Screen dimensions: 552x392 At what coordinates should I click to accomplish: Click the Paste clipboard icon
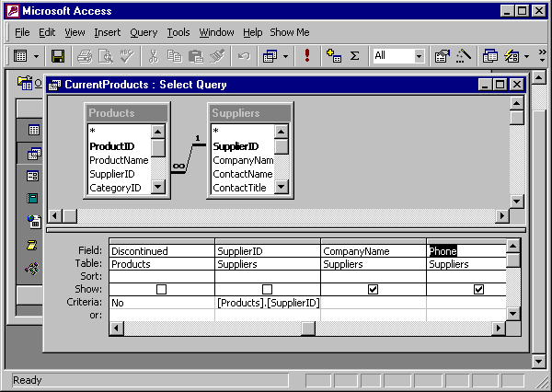(x=196, y=56)
